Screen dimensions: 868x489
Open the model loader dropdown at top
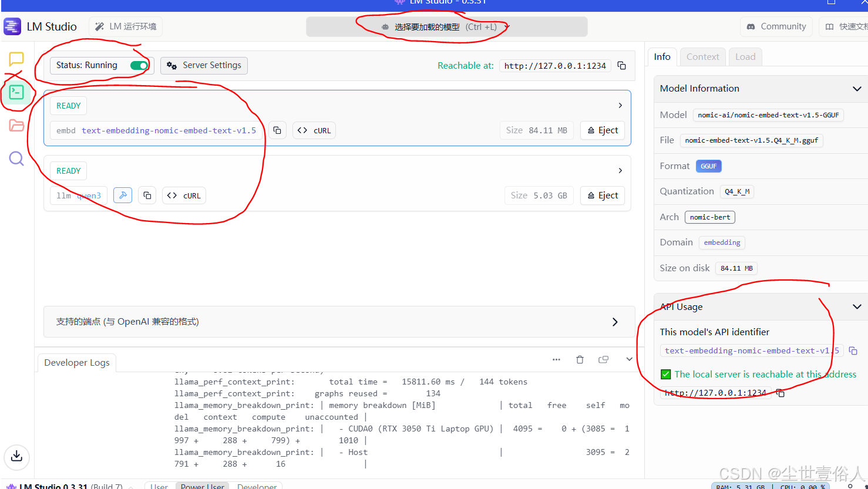(x=446, y=27)
